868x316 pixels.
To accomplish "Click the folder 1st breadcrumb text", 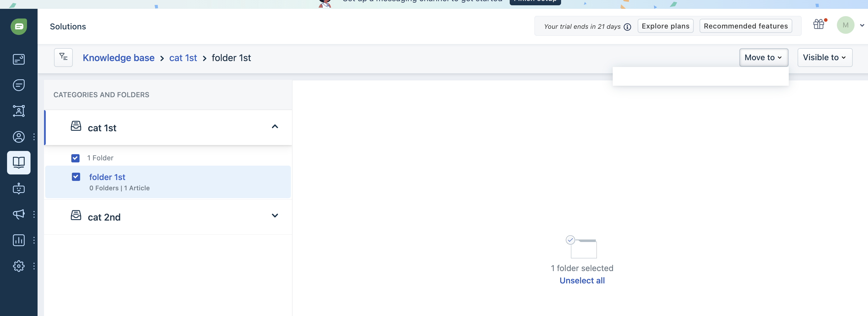I will [x=231, y=58].
